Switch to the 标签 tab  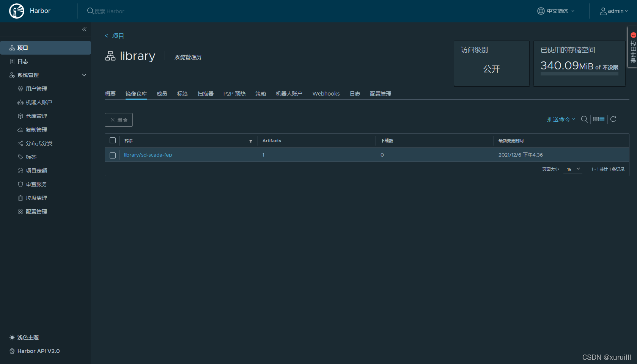coord(182,94)
